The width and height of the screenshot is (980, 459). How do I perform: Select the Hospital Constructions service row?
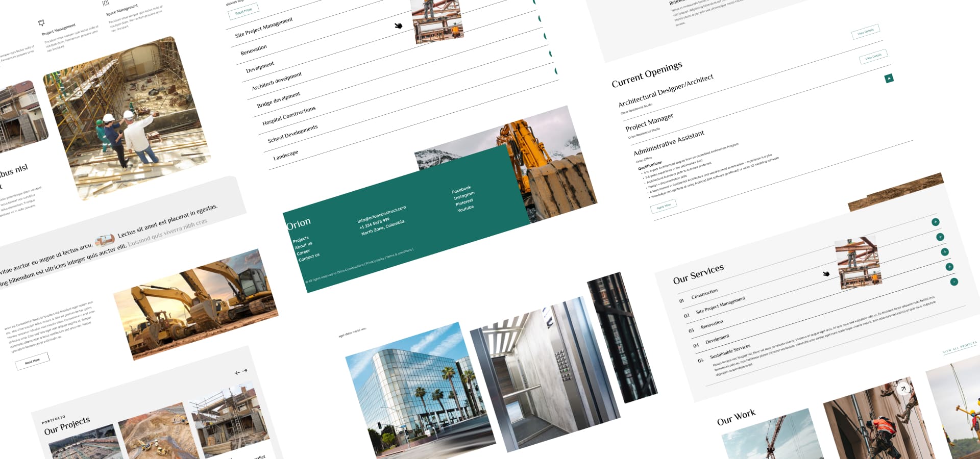pyautogui.click(x=289, y=116)
